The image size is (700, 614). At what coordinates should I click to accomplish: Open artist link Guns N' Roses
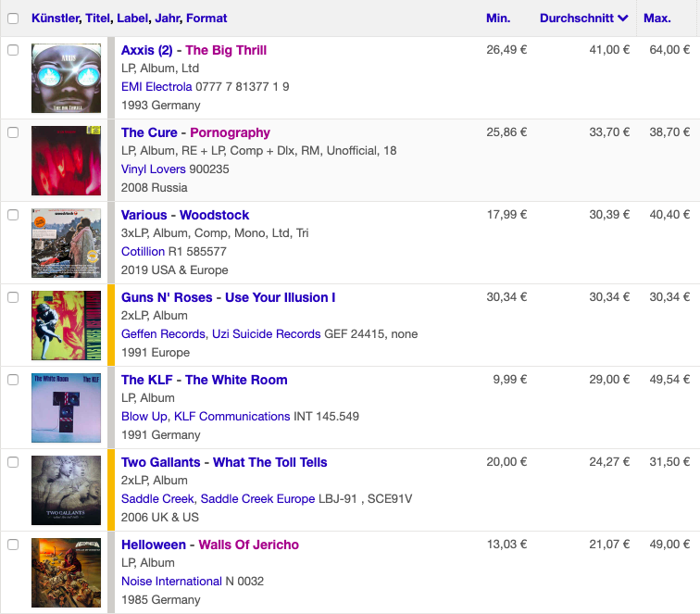[167, 297]
